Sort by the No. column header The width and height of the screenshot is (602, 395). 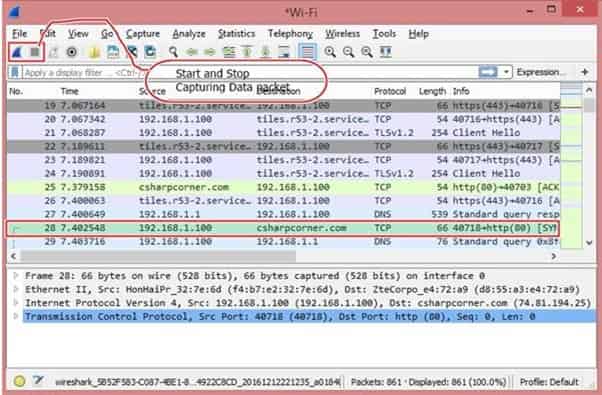pyautogui.click(x=17, y=91)
